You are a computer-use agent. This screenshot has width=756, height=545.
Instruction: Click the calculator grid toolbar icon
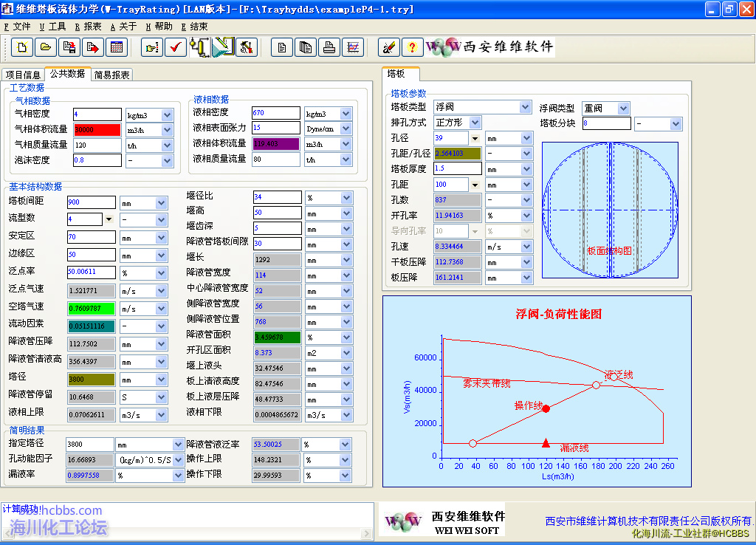(116, 47)
